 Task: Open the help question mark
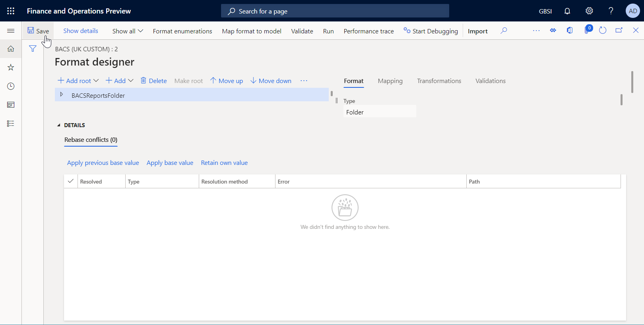point(611,11)
